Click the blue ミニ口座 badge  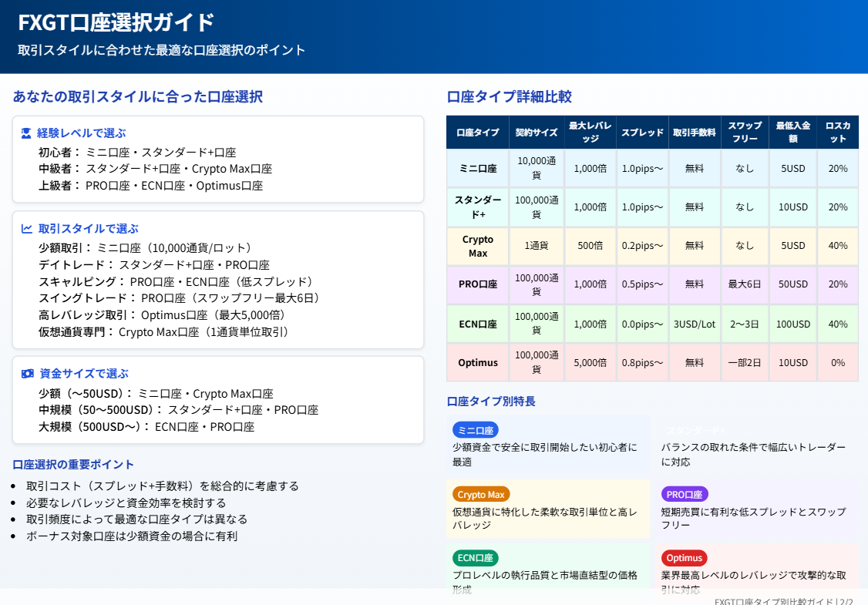coord(475,430)
